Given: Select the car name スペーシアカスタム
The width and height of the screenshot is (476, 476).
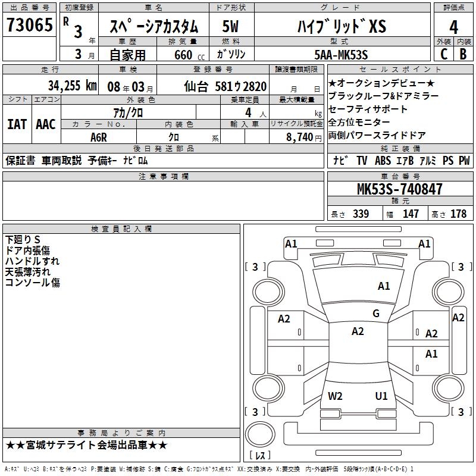Looking at the screenshot, I should 154,26.
